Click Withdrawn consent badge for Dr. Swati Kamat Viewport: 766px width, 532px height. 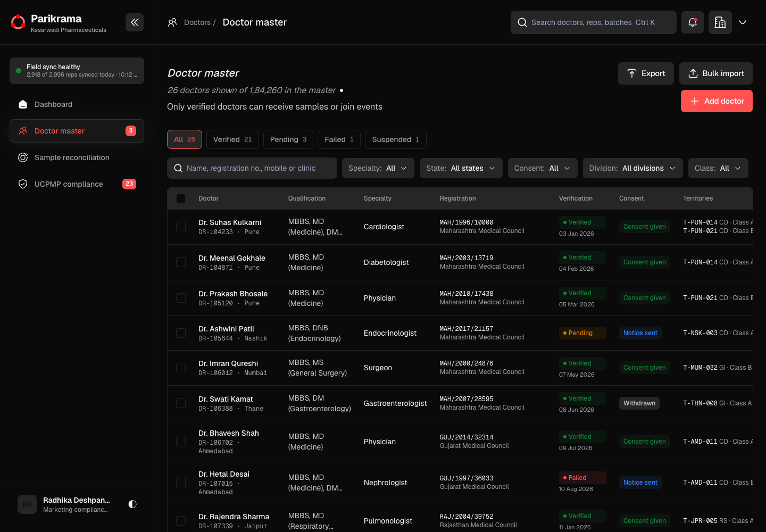pyautogui.click(x=639, y=403)
